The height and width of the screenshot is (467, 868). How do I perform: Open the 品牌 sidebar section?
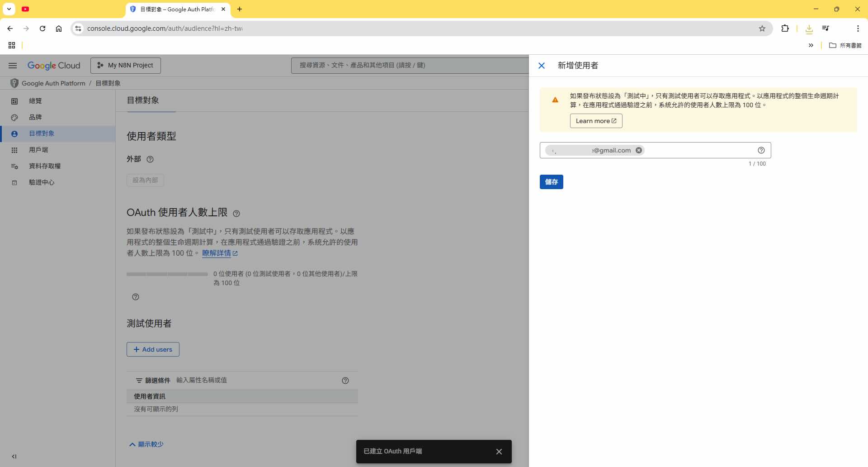click(35, 117)
